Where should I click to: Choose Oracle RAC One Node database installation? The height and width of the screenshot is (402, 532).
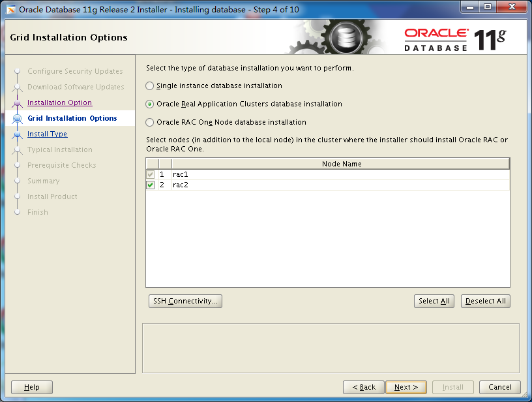(149, 122)
